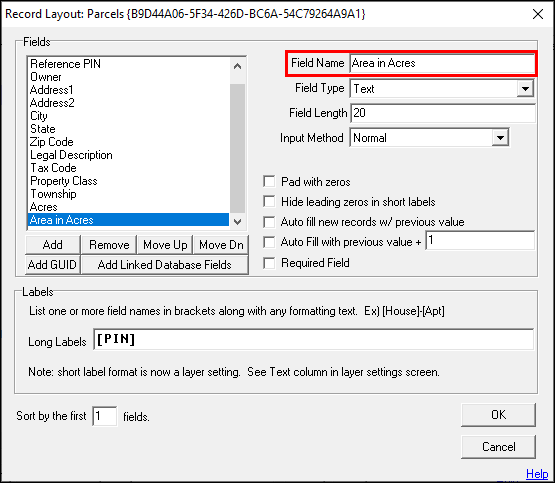Click the Remove button
This screenshot has height=483, width=555.
tap(109, 245)
